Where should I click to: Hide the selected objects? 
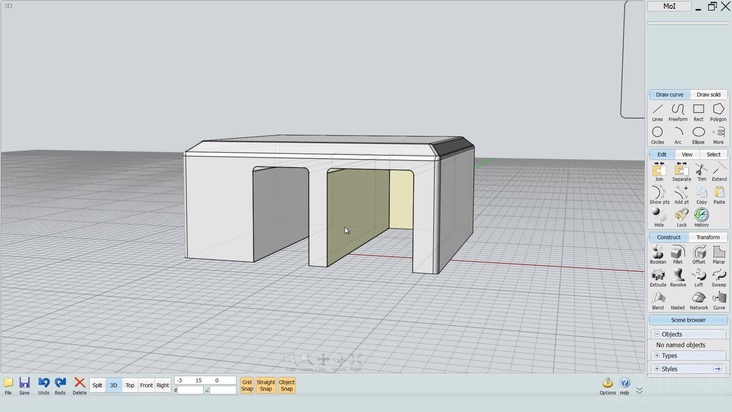click(x=659, y=217)
